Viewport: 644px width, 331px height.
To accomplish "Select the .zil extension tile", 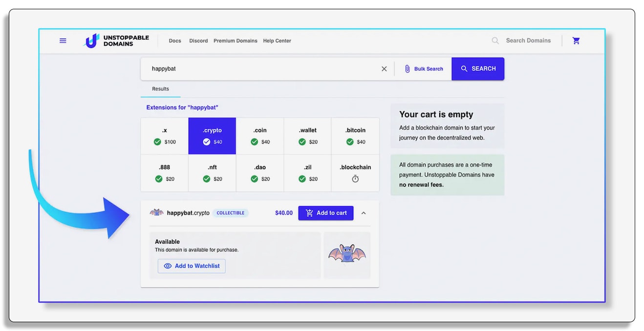I will pos(308,173).
